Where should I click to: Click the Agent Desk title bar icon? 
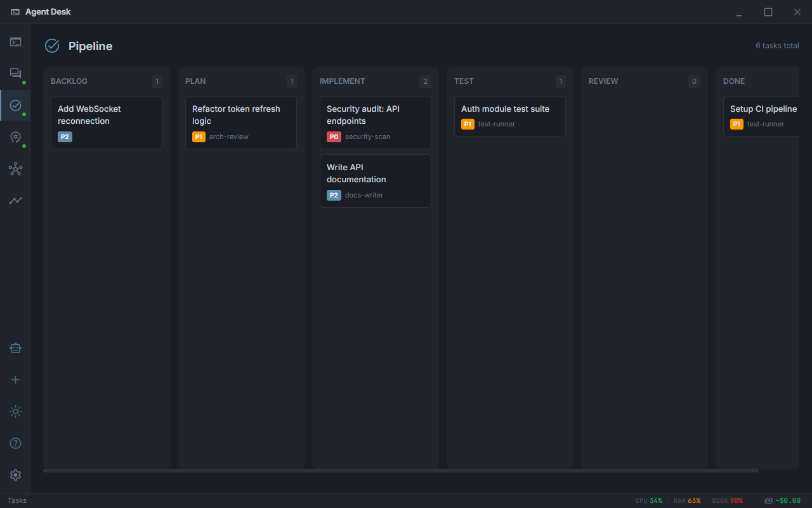[15, 12]
